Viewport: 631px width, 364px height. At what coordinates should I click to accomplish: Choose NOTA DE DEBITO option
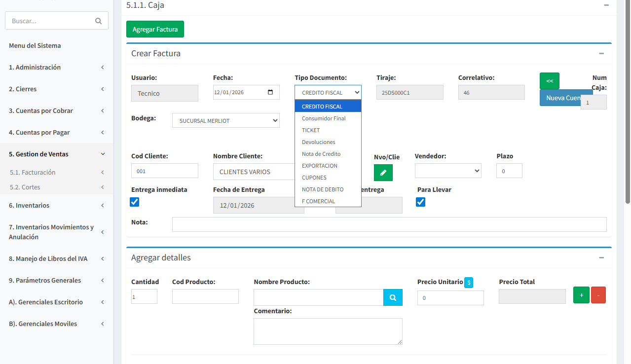323,189
